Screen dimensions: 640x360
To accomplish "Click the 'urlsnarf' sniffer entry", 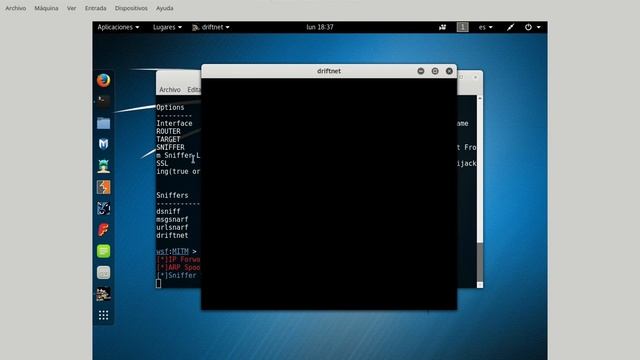I will pos(172,227).
